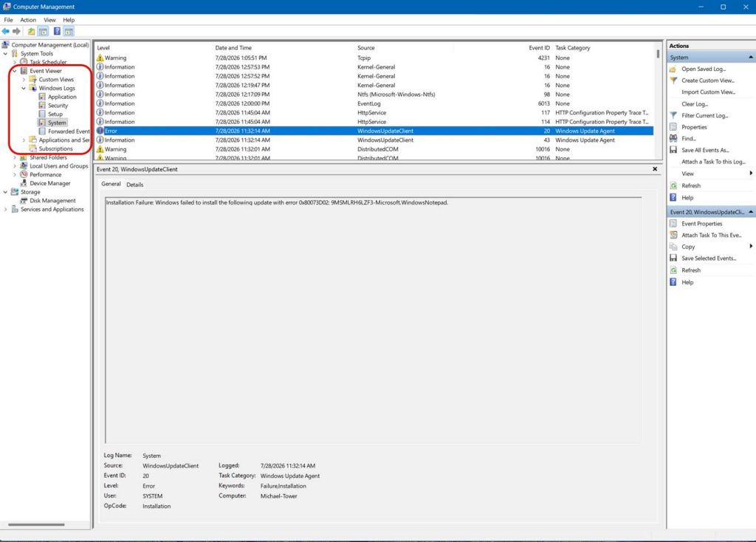Collapse the System Tools tree node
756x542 pixels.
5,53
